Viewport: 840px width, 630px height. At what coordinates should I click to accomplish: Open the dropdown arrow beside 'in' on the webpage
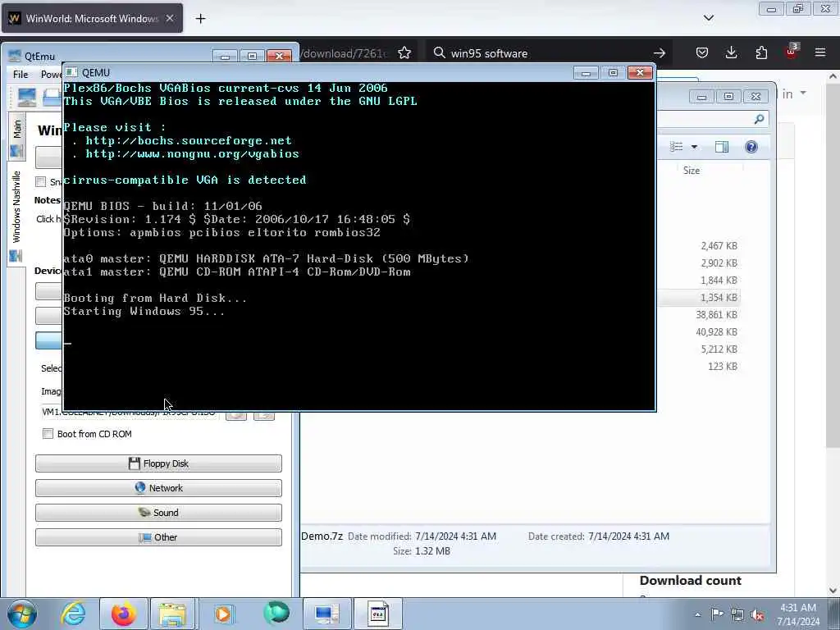[x=803, y=93]
